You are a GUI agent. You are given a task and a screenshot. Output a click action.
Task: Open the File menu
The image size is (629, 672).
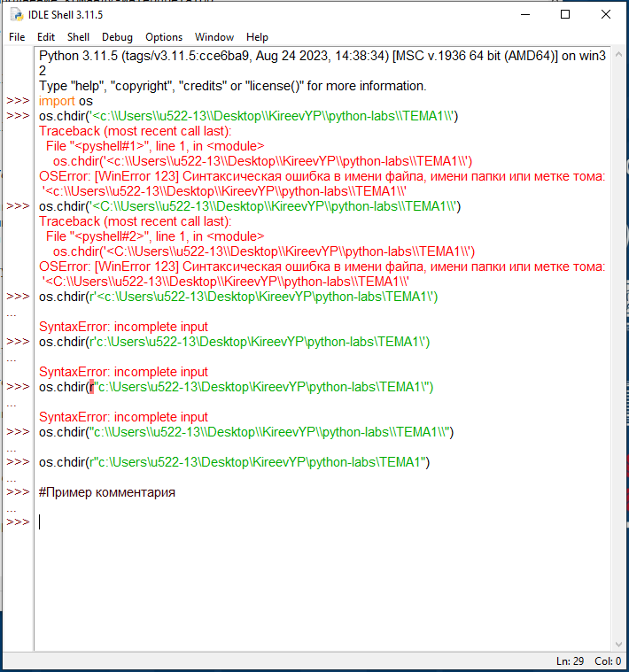pyautogui.click(x=17, y=37)
